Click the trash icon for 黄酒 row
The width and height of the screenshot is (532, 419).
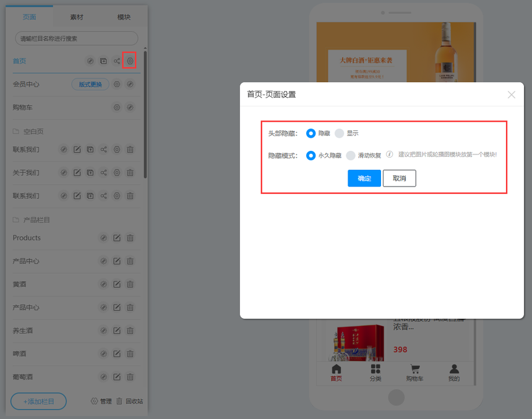(130, 284)
